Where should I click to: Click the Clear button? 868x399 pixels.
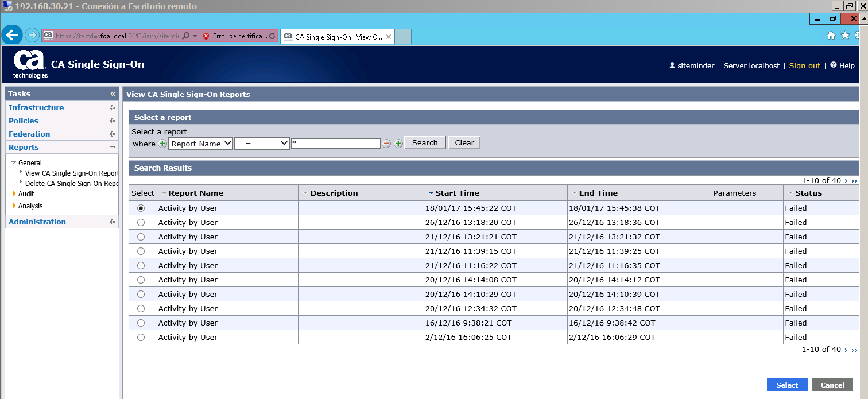pyautogui.click(x=464, y=143)
